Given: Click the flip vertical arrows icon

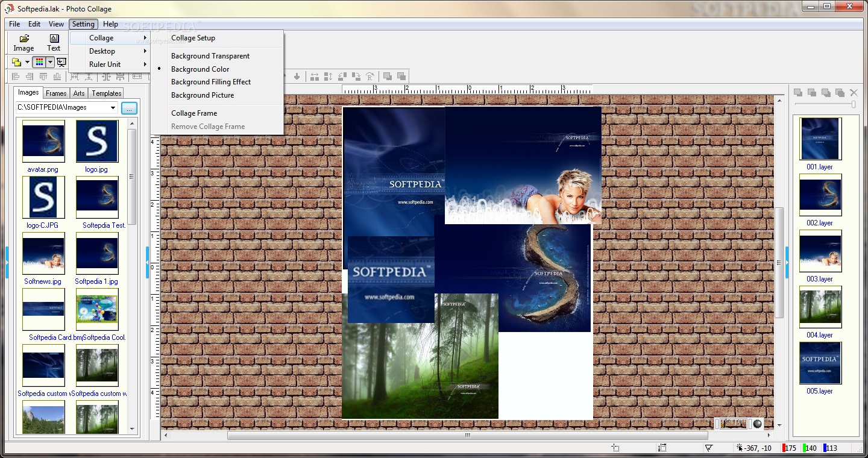Looking at the screenshot, I should (329, 77).
